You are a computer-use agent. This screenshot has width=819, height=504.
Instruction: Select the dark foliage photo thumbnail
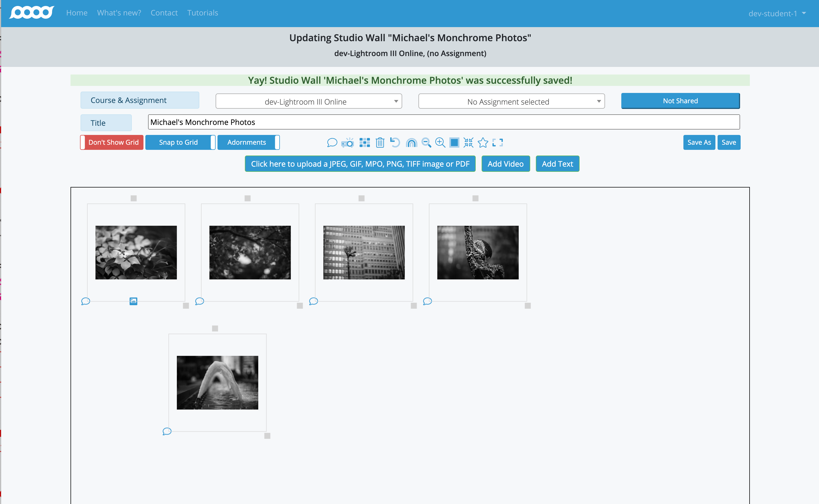250,252
